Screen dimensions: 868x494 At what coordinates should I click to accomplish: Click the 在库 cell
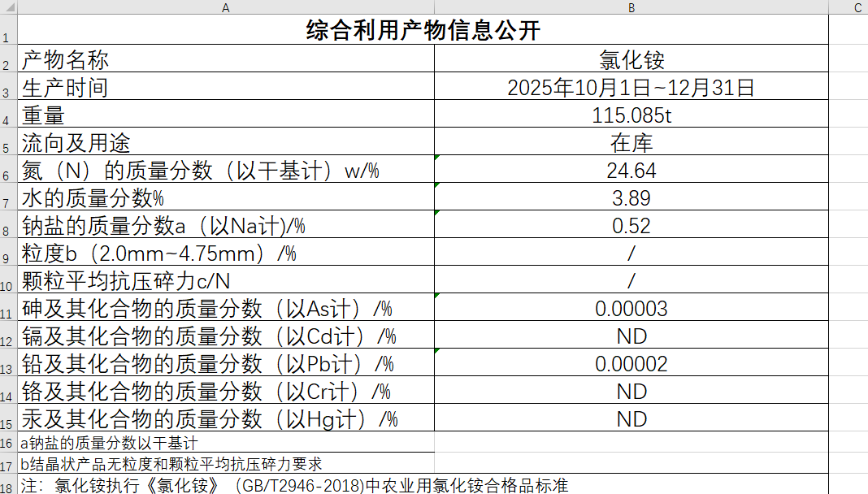pyautogui.click(x=631, y=143)
